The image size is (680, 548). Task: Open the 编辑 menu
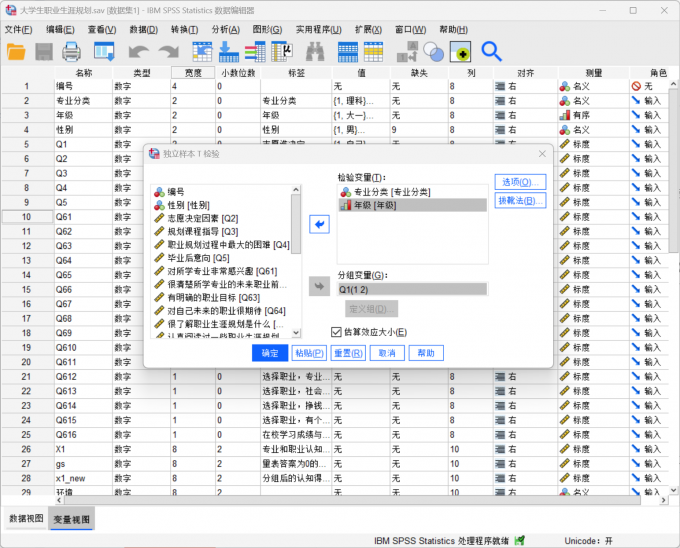pos(60,29)
